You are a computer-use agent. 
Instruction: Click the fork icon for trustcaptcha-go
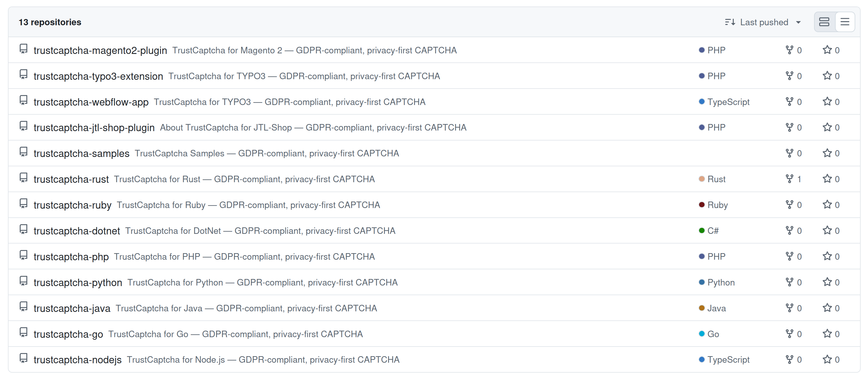(x=789, y=334)
